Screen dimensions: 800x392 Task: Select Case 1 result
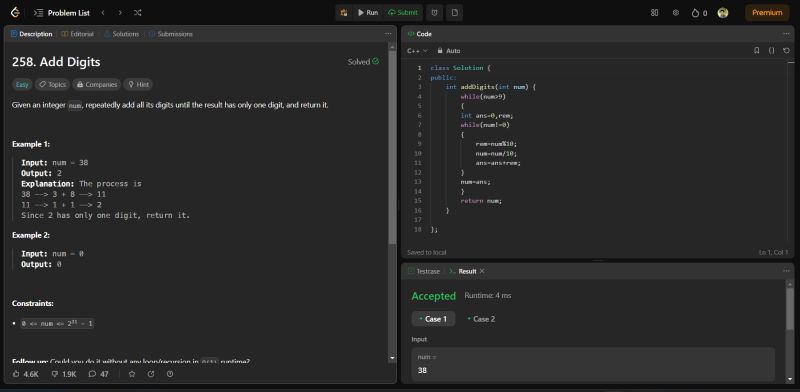point(433,319)
